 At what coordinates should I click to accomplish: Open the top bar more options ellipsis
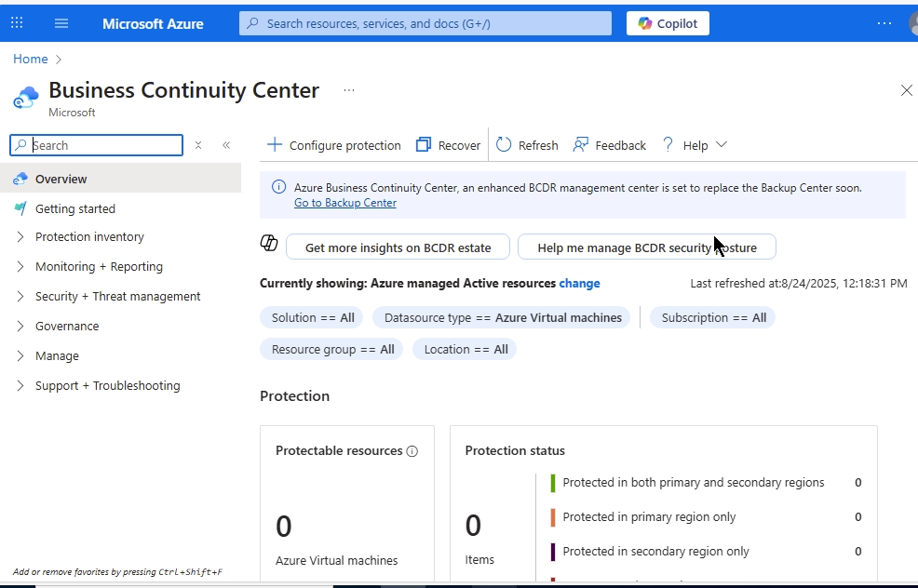[884, 23]
